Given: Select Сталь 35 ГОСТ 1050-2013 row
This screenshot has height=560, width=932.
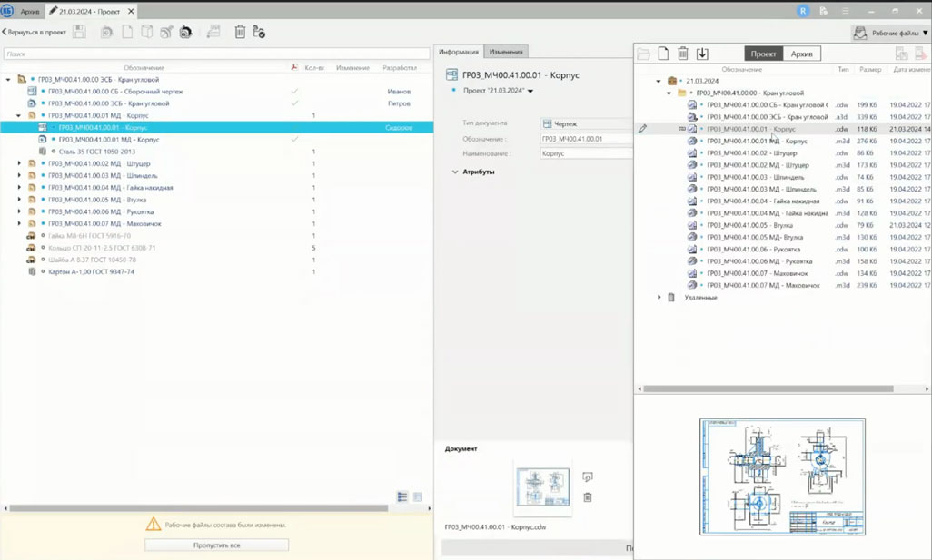Looking at the screenshot, I should [x=216, y=152].
